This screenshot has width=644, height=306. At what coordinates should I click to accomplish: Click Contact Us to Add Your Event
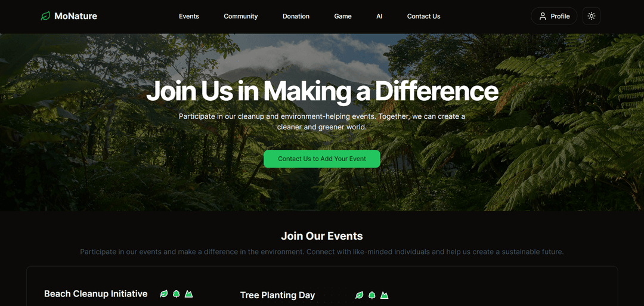pyautogui.click(x=322, y=159)
